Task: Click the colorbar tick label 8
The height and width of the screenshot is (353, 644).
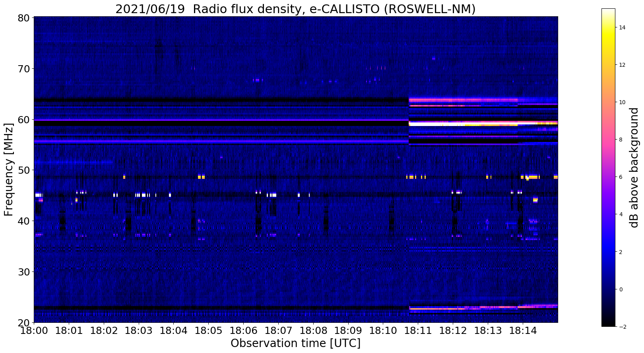Action: tap(621, 140)
